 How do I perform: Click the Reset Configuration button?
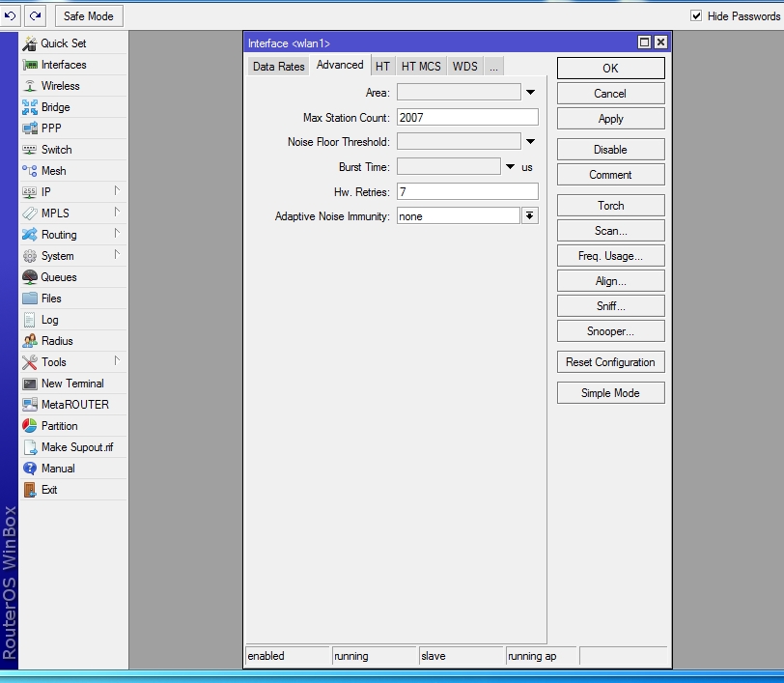610,362
